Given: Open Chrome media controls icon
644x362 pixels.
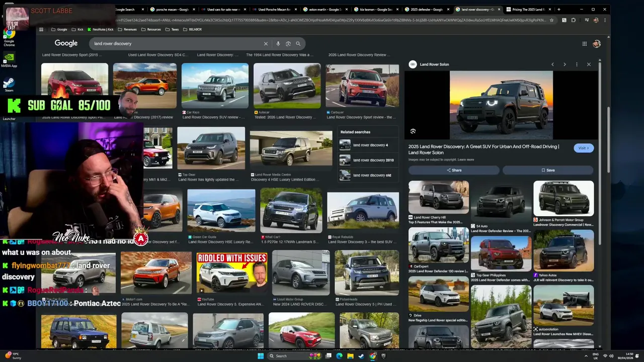Looking at the screenshot, I should tap(586, 20).
